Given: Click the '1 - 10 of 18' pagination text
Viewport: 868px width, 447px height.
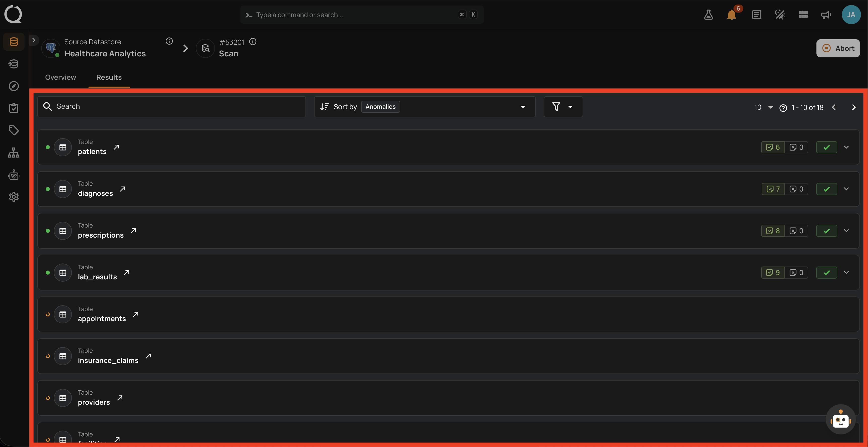Looking at the screenshot, I should pos(807,107).
